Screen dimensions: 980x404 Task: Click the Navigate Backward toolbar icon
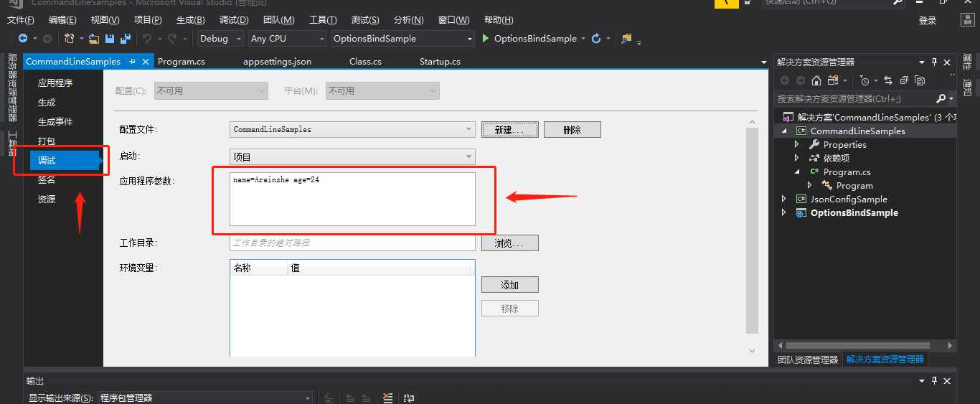(x=23, y=39)
